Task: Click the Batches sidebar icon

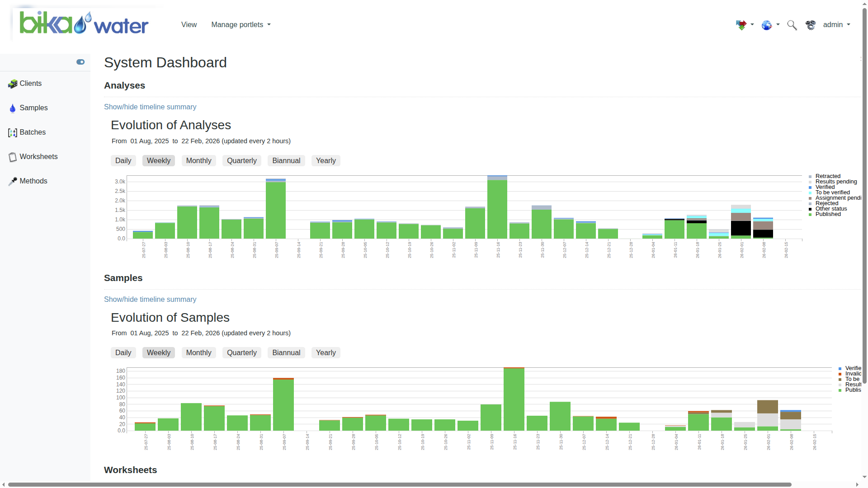Action: point(13,132)
